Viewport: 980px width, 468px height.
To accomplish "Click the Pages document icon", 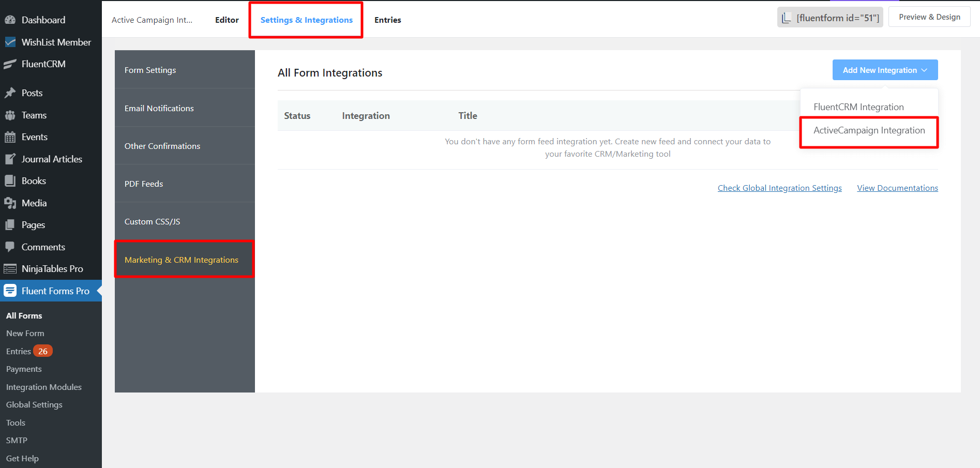I will (x=10, y=225).
